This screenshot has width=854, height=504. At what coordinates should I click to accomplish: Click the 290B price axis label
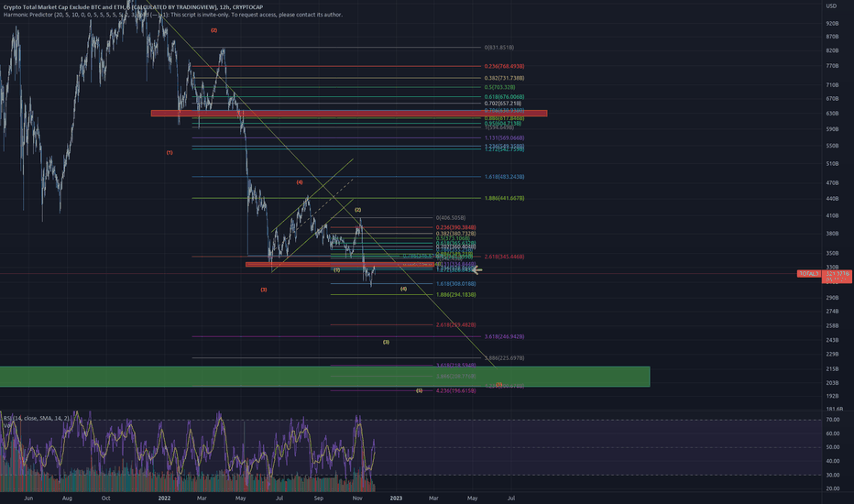pos(832,298)
